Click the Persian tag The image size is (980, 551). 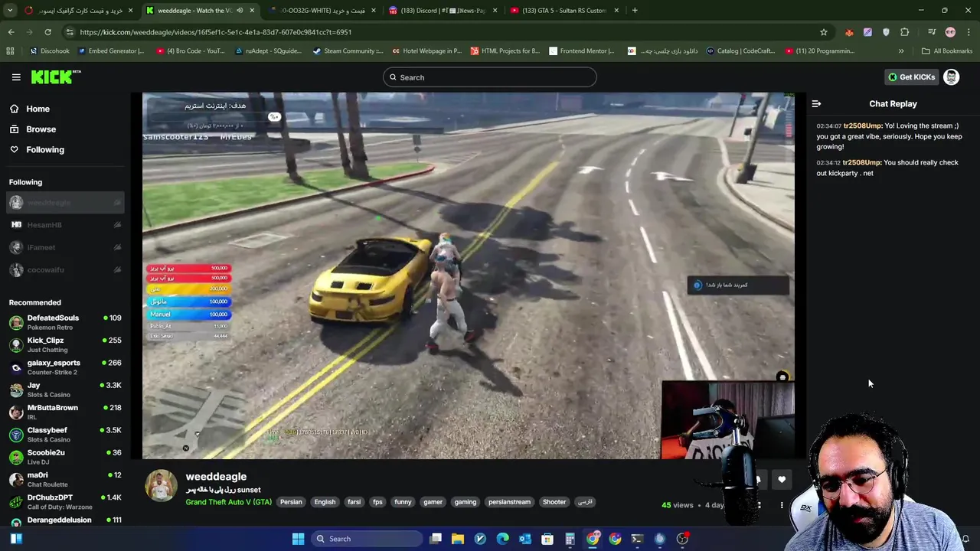pyautogui.click(x=291, y=502)
